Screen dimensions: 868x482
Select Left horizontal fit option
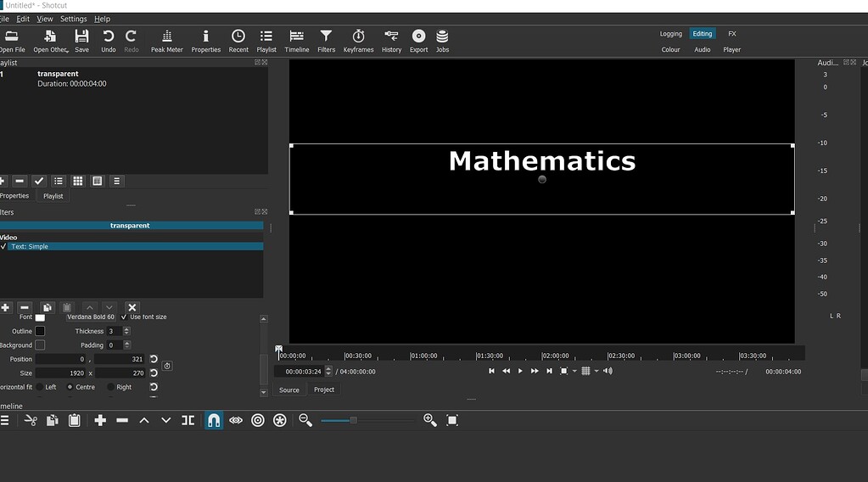tap(39, 387)
